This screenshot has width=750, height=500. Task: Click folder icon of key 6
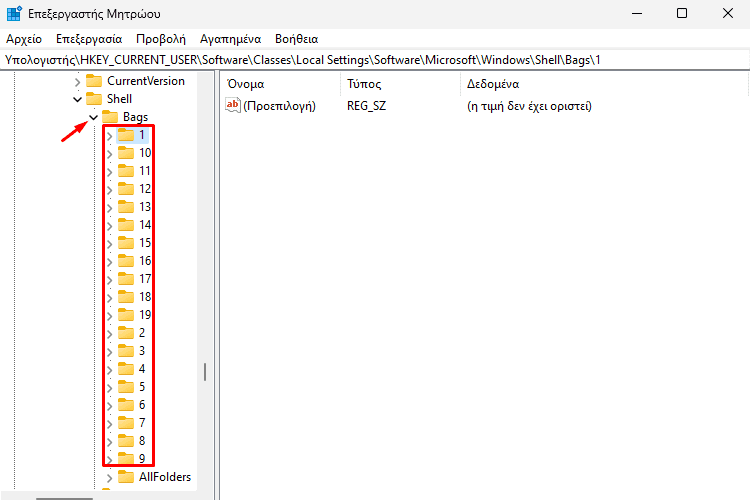coord(126,405)
